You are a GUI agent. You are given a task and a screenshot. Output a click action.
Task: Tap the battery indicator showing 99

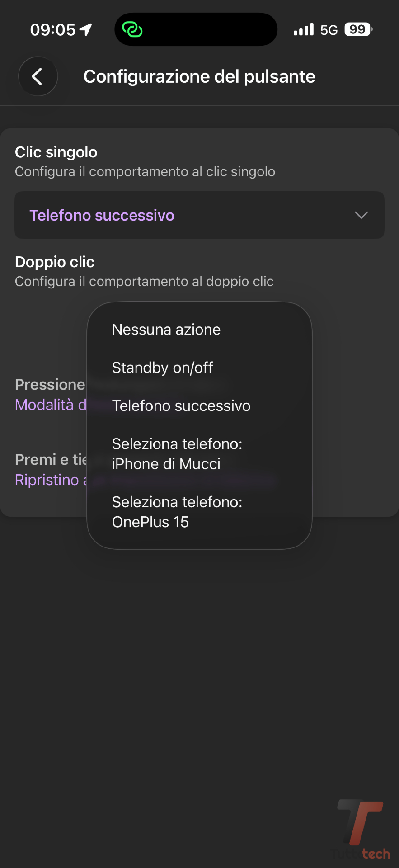tap(358, 30)
